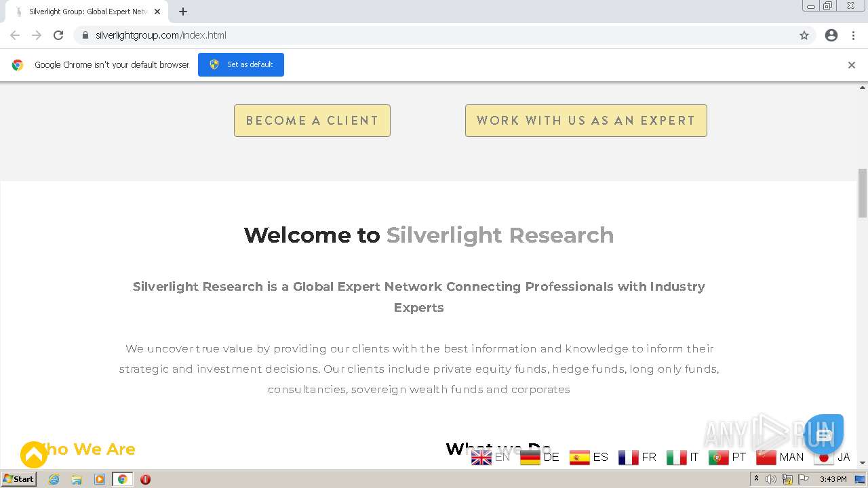Image resolution: width=868 pixels, height=488 pixels.
Task: Close the Silverlight Group tab
Action: click(x=157, y=12)
